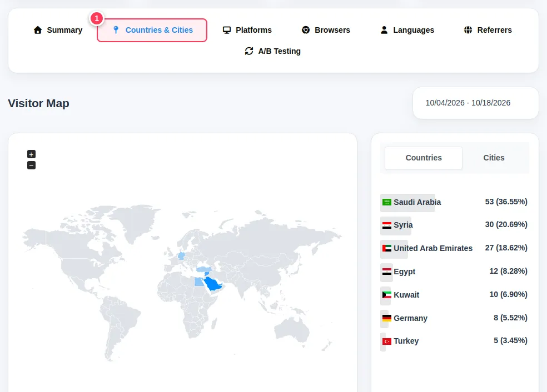Viewport: 547px width, 392px height.
Task: Zoom in the visitor map
Action: pyautogui.click(x=31, y=154)
